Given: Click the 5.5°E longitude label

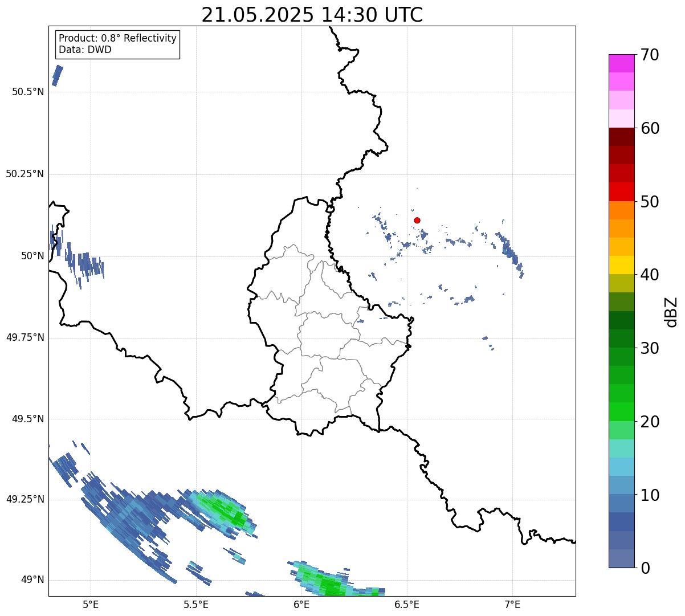Looking at the screenshot, I should tap(196, 604).
